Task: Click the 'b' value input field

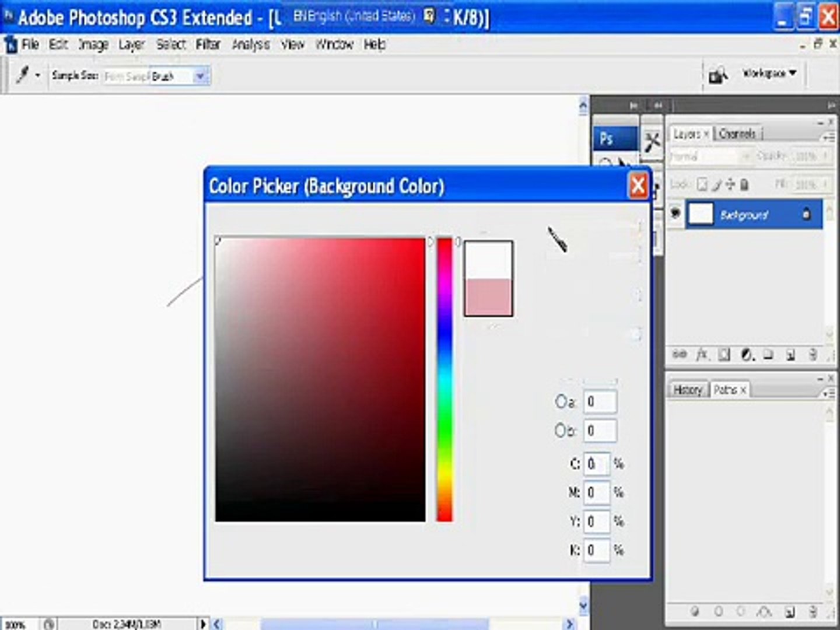Action: 600,430
